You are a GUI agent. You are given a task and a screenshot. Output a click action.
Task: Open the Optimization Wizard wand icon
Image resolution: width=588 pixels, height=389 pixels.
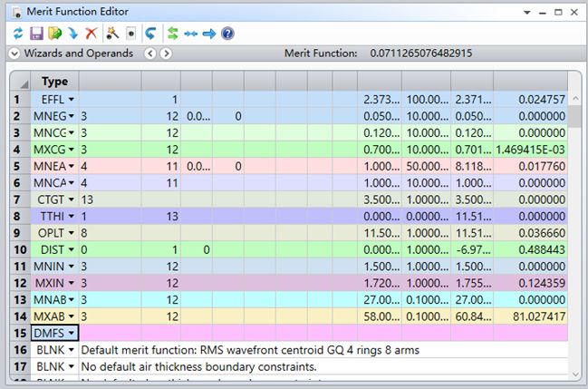111,34
